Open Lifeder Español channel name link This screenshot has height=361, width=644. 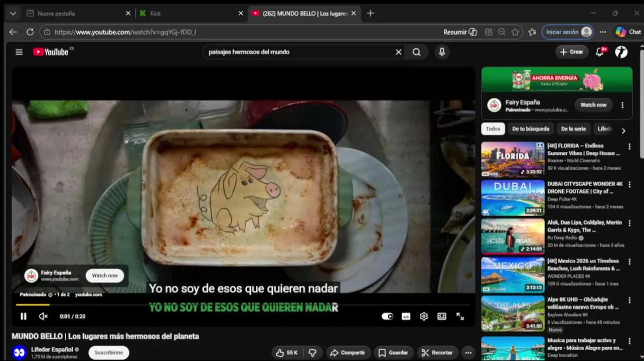click(x=52, y=349)
